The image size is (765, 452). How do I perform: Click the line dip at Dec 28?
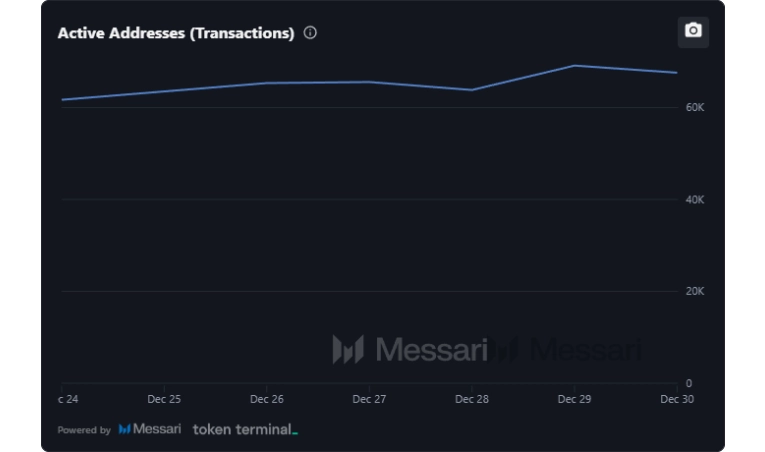472,90
